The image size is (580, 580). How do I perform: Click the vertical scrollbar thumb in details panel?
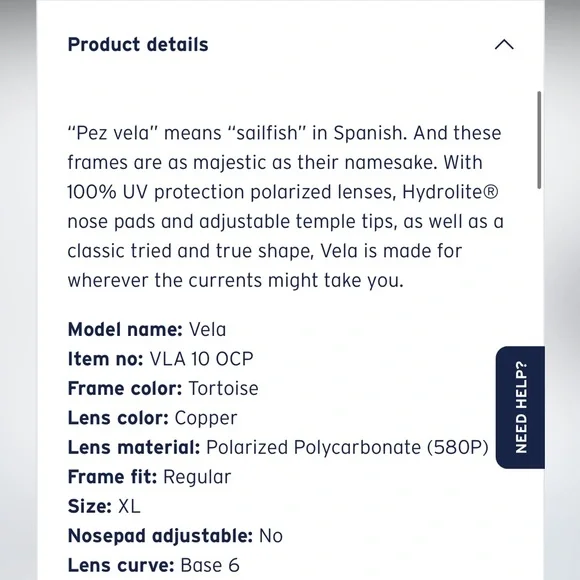[539, 140]
